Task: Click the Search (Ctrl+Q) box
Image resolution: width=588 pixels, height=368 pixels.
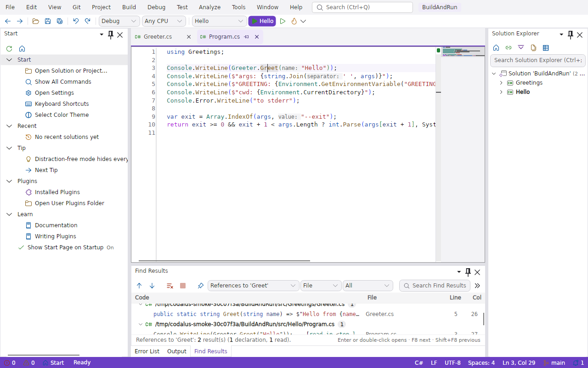Action: pyautogui.click(x=362, y=7)
